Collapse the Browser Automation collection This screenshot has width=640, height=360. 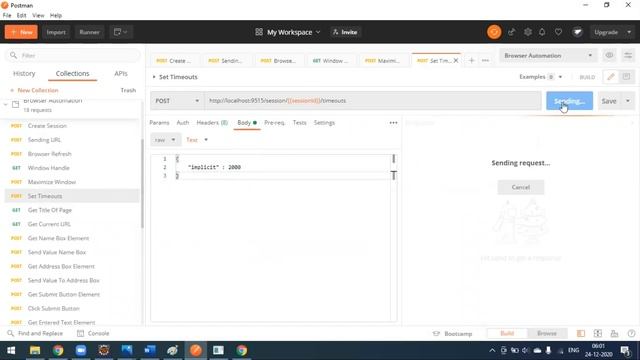(x=6, y=105)
